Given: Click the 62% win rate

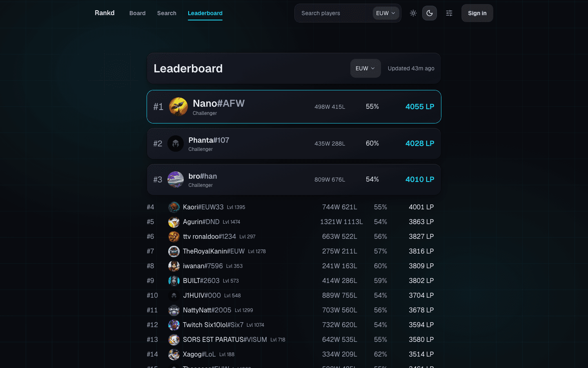Looking at the screenshot, I should pyautogui.click(x=381, y=355).
